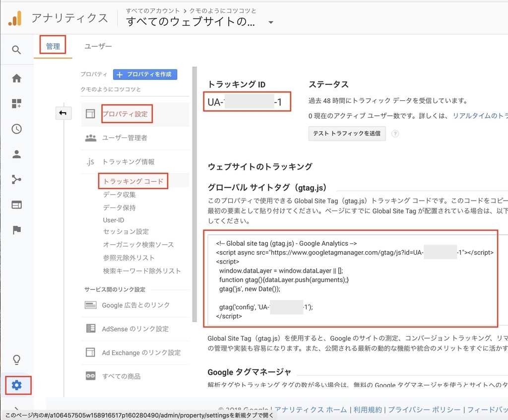
Task: Switch to the 管理 tab
Action: coord(53,46)
